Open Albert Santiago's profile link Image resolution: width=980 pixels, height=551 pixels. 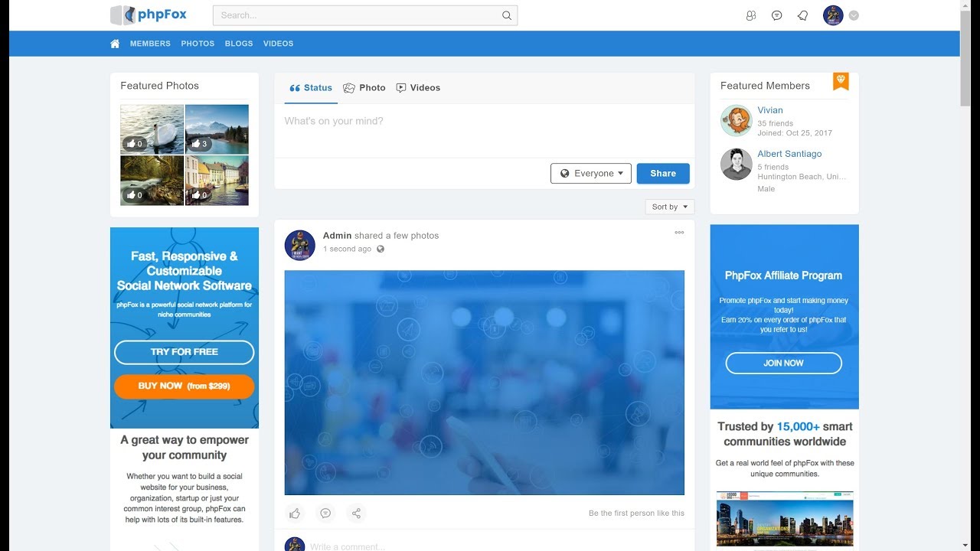coord(789,154)
